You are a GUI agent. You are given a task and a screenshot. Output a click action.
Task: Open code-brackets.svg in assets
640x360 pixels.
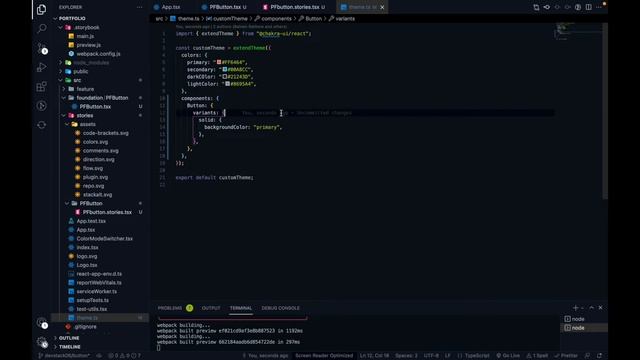tap(106, 133)
